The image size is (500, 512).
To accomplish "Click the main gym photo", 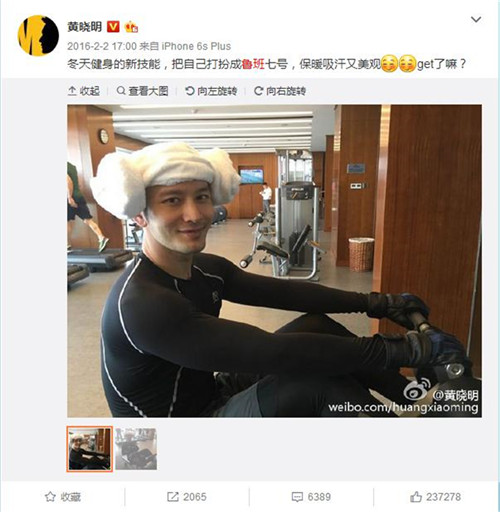I will [274, 261].
